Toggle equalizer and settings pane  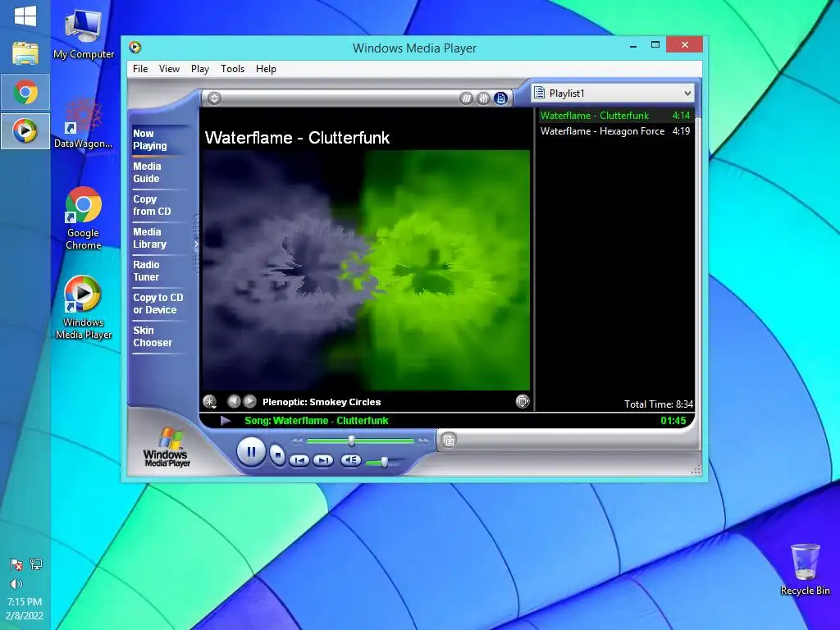[483, 98]
